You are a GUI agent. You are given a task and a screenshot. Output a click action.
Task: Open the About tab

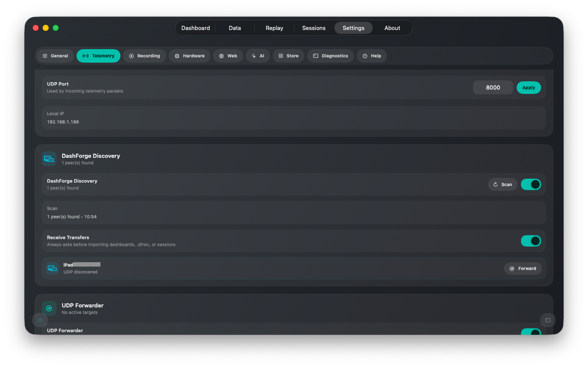(x=392, y=28)
